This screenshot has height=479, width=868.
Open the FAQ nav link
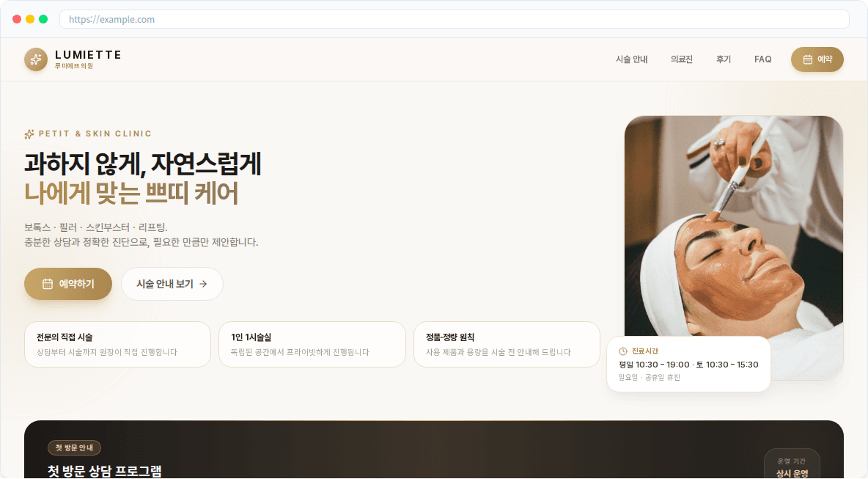pos(763,59)
